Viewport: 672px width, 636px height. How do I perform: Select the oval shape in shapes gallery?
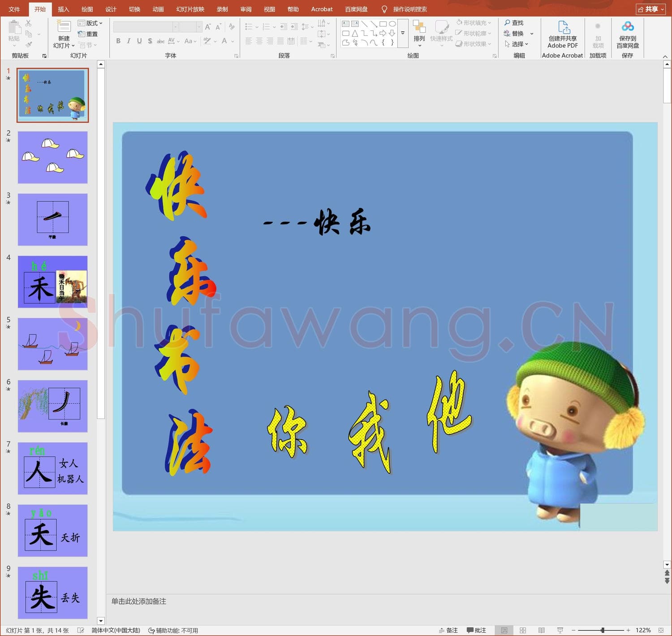click(392, 24)
